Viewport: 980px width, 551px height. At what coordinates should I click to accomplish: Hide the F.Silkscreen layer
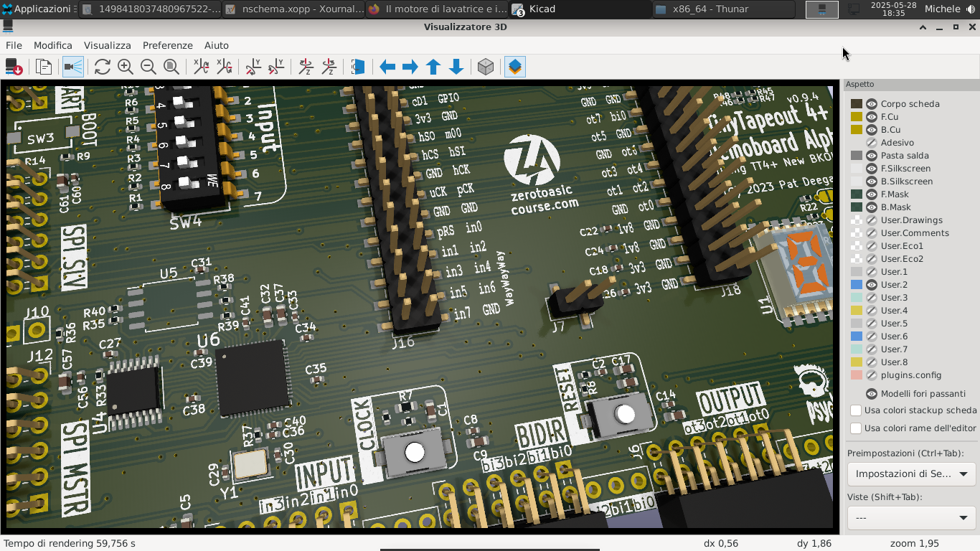(872, 169)
